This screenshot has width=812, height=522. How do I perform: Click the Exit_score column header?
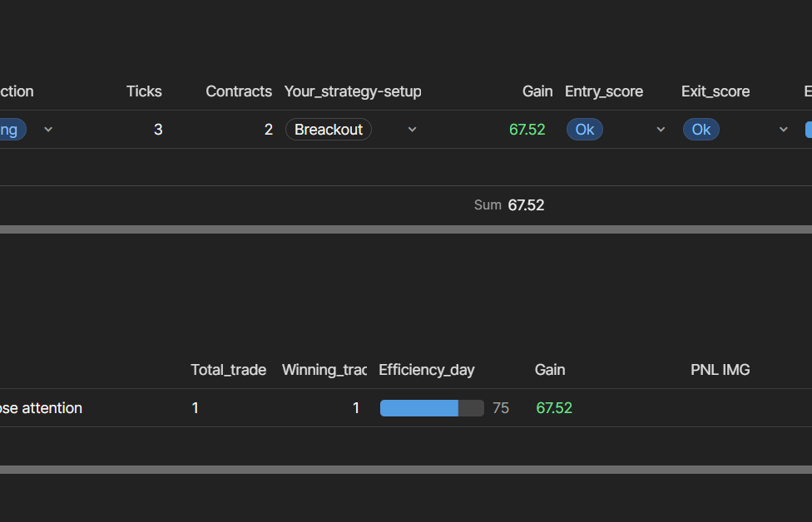(x=715, y=91)
